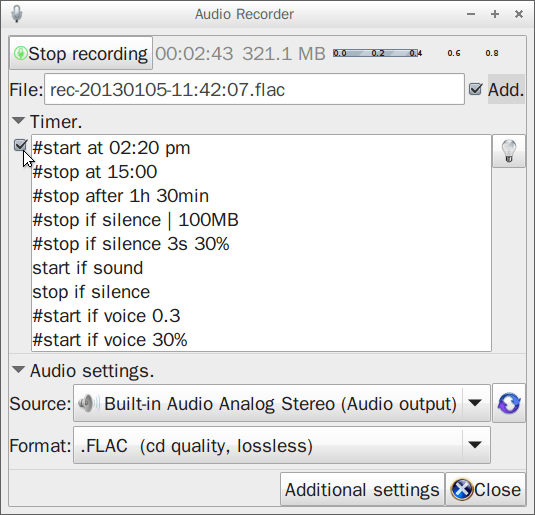
Task: Click the Stop recording button
Action: [81, 53]
